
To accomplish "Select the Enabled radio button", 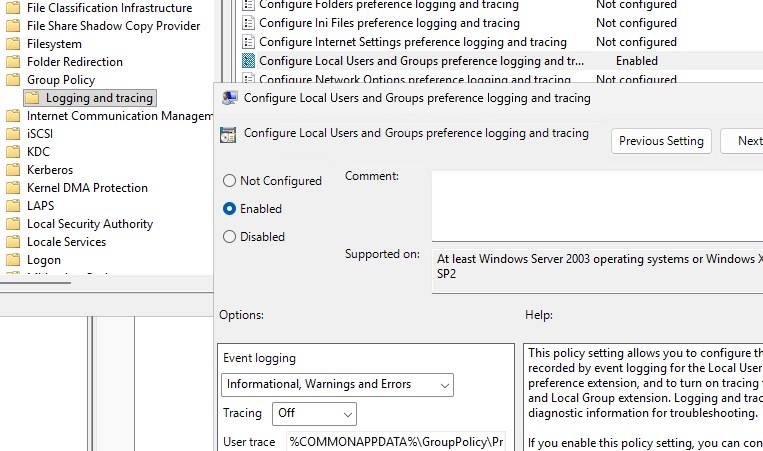I will tap(230, 209).
